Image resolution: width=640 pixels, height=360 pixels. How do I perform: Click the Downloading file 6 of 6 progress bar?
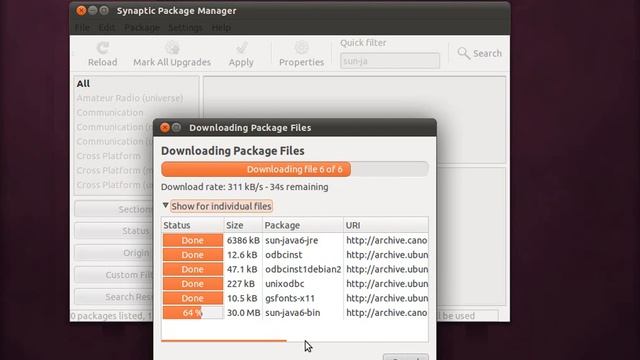(x=295, y=169)
